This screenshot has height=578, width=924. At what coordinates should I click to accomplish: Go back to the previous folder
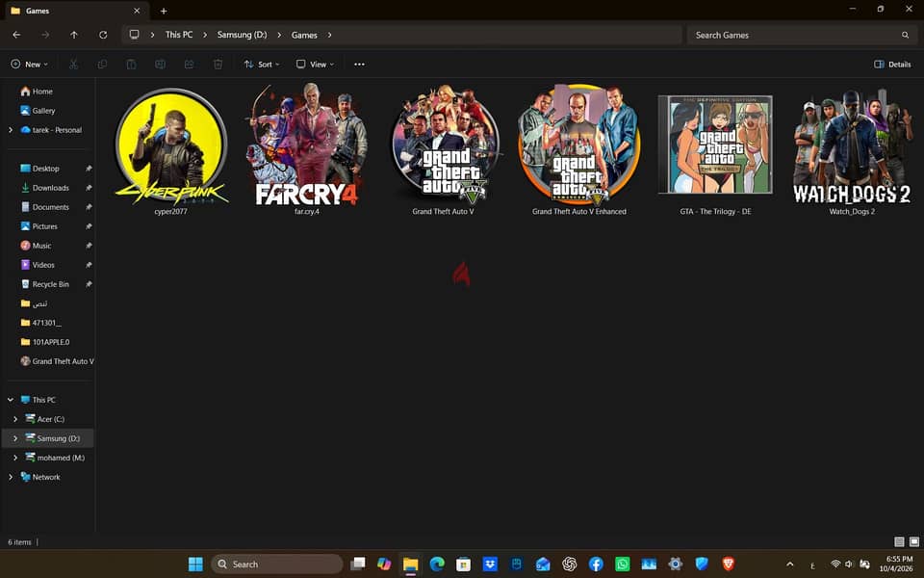click(x=16, y=35)
